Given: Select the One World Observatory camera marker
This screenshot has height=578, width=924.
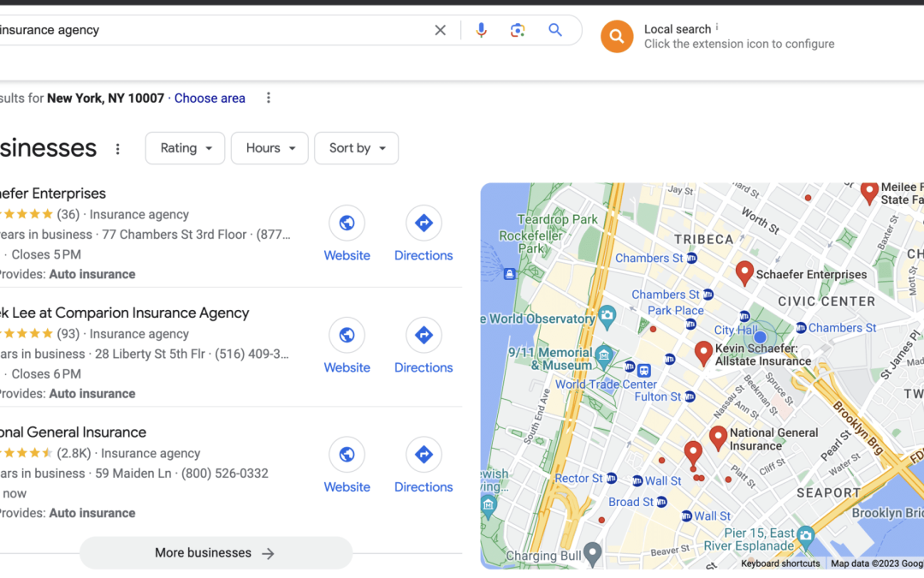Looking at the screenshot, I should pyautogui.click(x=607, y=317).
